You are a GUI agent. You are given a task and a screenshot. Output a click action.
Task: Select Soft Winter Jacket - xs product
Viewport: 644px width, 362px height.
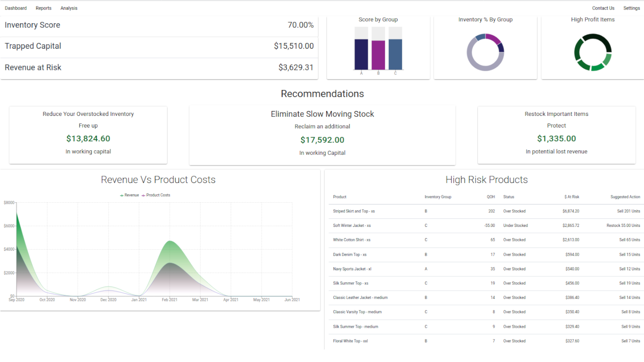352,226
